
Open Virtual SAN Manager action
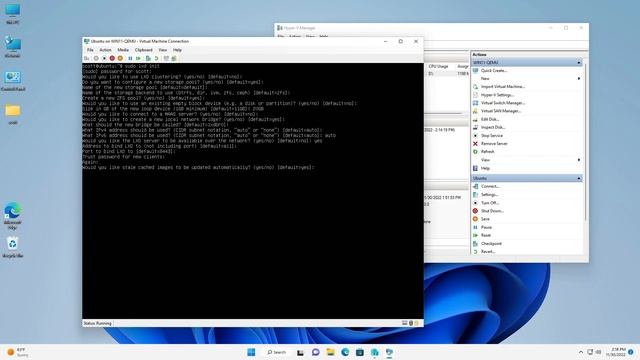(x=501, y=111)
